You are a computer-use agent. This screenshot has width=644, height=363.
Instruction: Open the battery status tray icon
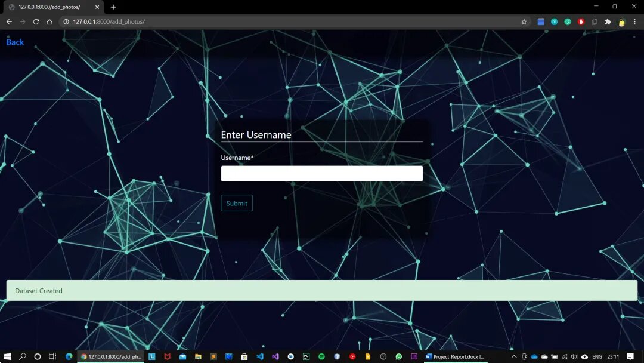pyautogui.click(x=554, y=356)
